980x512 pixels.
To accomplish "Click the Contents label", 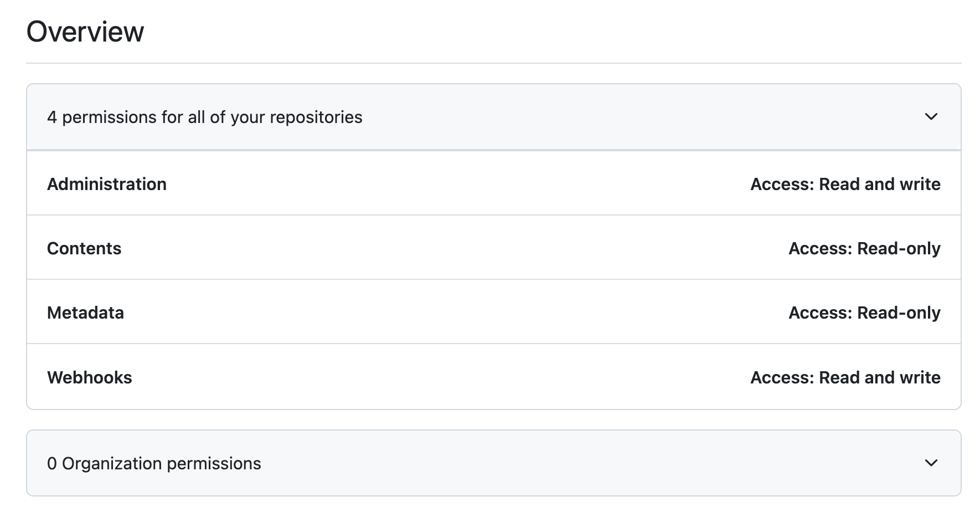I will tap(84, 248).
